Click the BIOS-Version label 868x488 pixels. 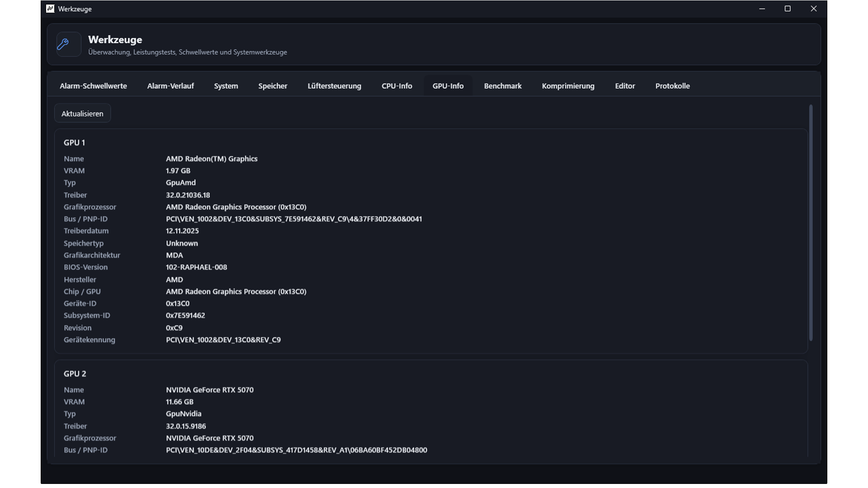point(85,267)
